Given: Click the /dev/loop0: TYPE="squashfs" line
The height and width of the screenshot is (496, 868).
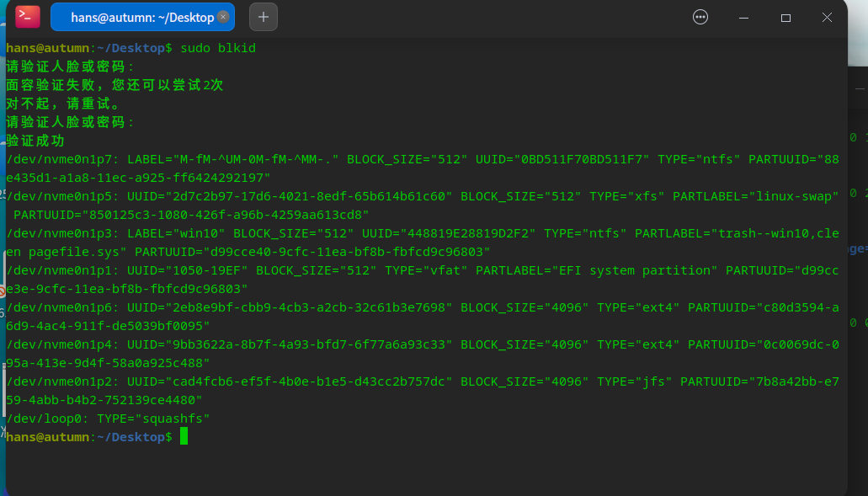Looking at the screenshot, I should [108, 419].
